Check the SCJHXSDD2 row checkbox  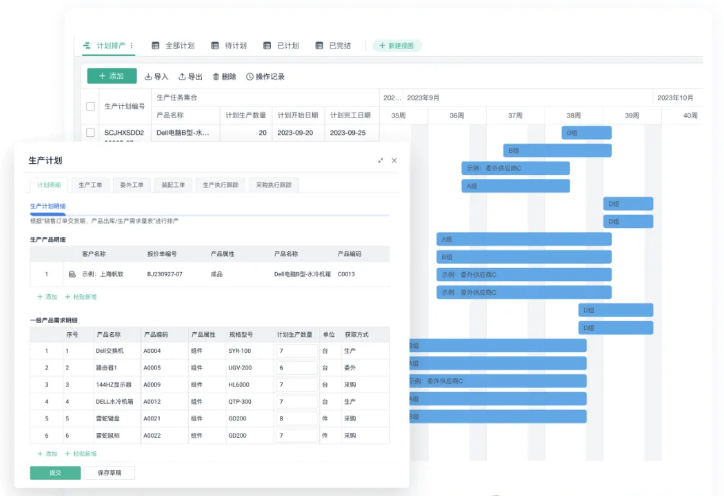click(90, 133)
